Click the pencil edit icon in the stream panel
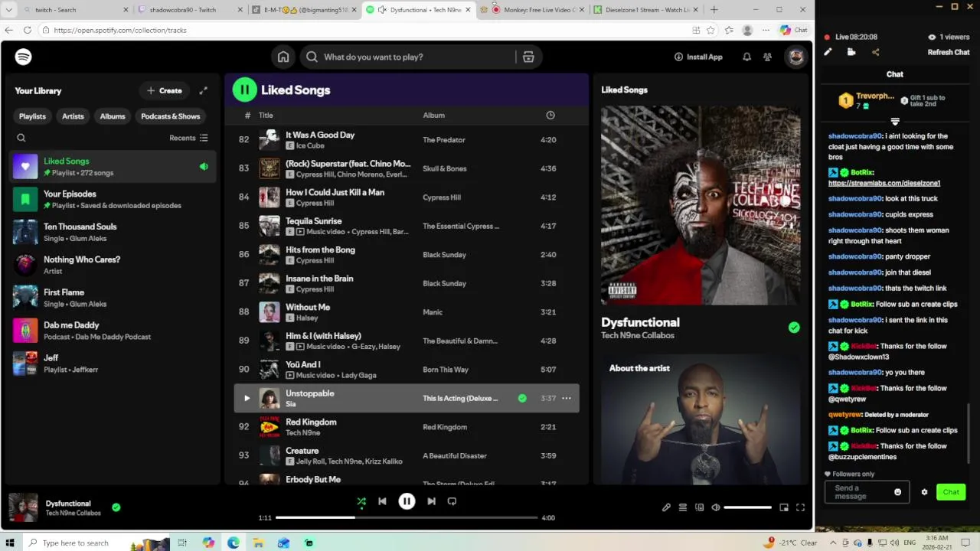980x551 pixels. (828, 52)
